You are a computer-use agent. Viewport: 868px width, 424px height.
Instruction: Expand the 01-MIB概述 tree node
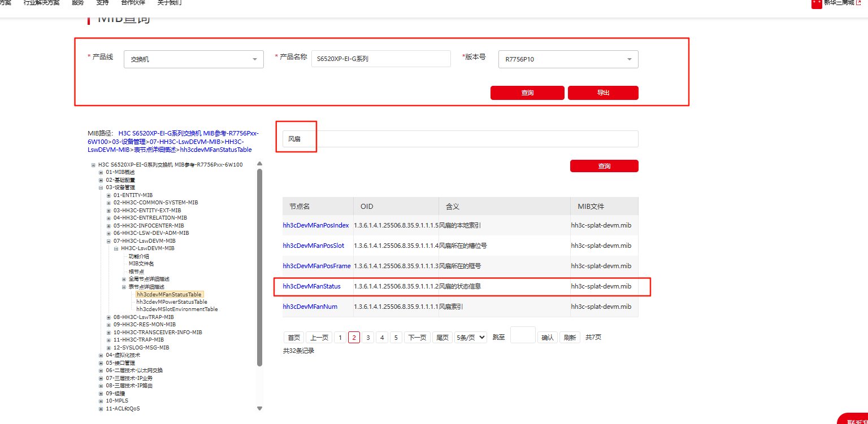coord(101,172)
